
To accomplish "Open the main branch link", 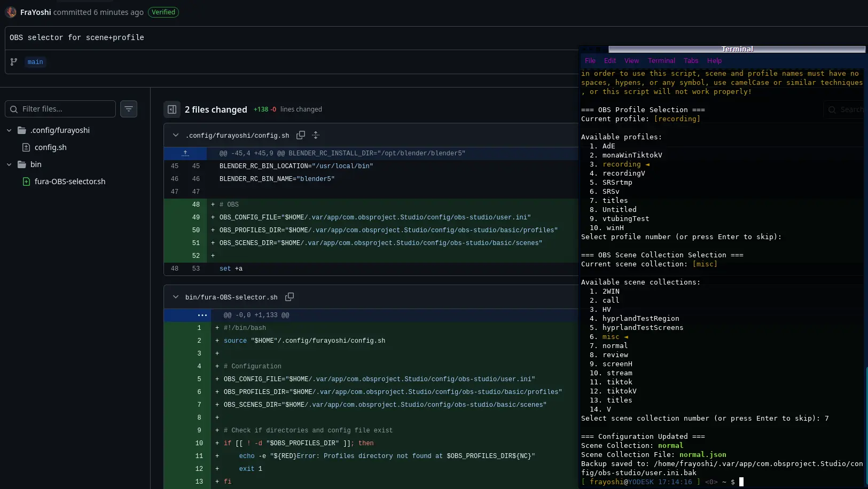I will (35, 62).
